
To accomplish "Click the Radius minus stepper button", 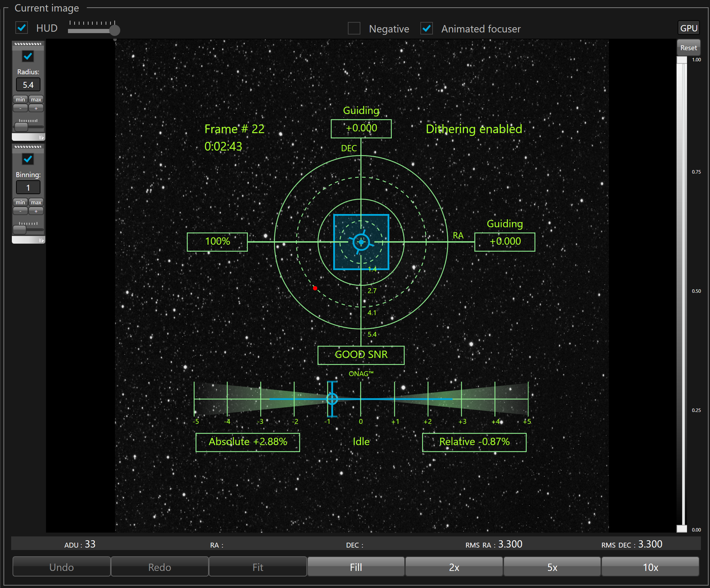I will click(x=20, y=108).
